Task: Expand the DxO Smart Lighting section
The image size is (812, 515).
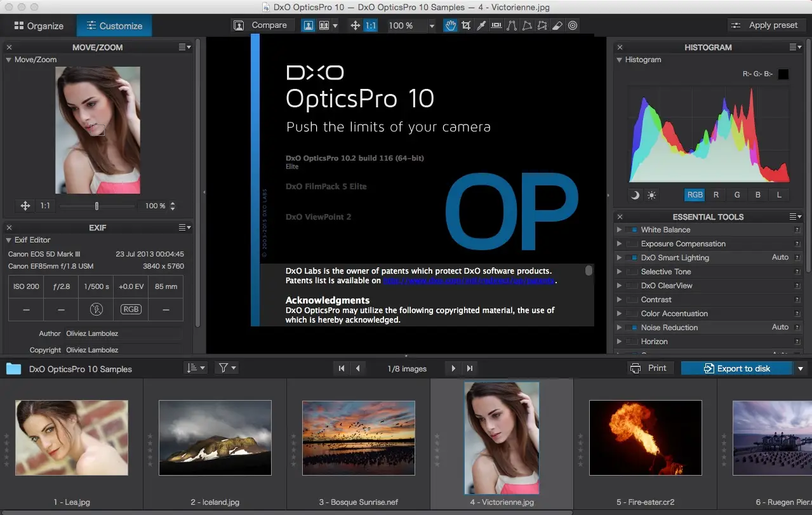Action: pos(620,258)
